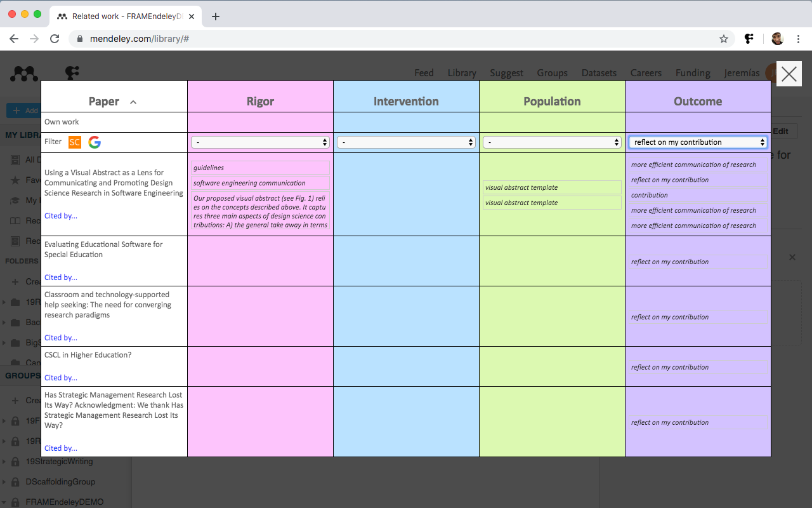Screen dimensions: 812x508
Task: Open the Rigor filter dropdown
Action: click(x=260, y=142)
